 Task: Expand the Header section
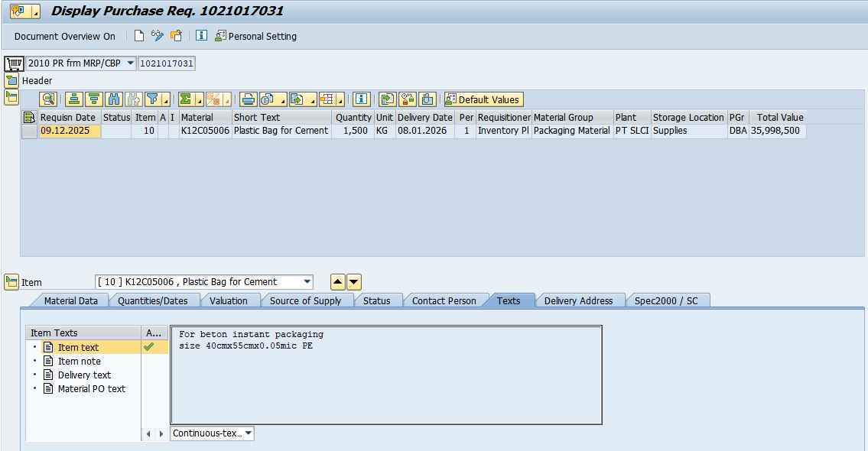pyautogui.click(x=11, y=80)
